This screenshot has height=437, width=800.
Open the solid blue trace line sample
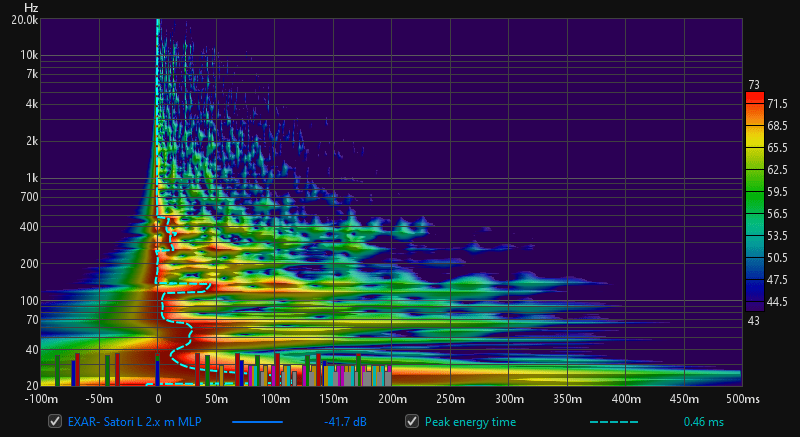point(257,422)
